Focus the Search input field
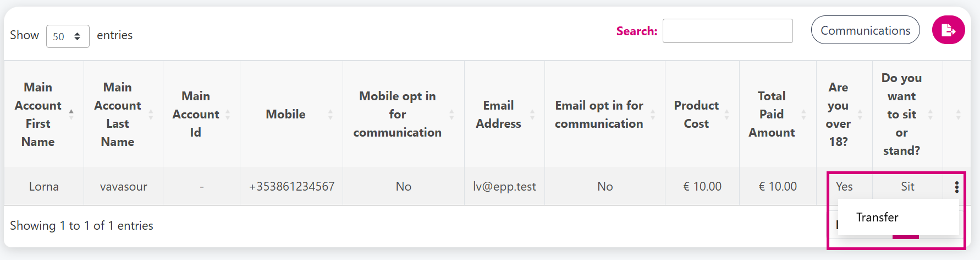Screen dimensions: 980x260 tap(728, 31)
